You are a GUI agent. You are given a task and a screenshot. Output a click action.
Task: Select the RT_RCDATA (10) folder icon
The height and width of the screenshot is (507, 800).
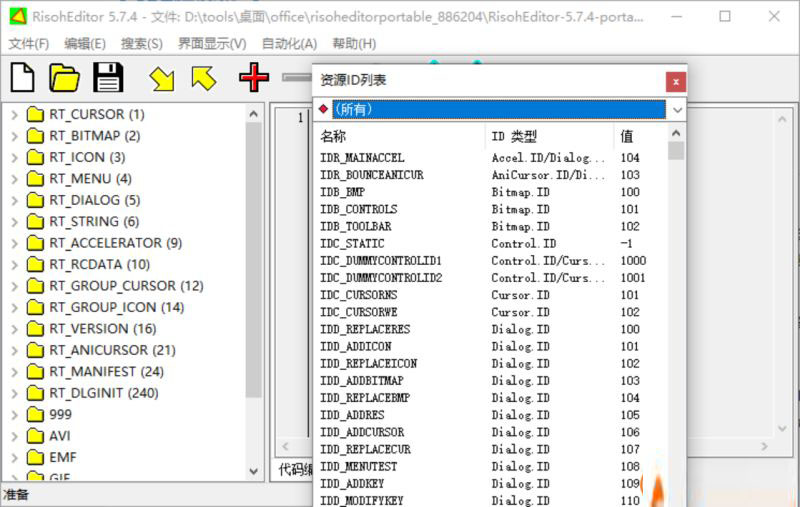tap(35, 264)
